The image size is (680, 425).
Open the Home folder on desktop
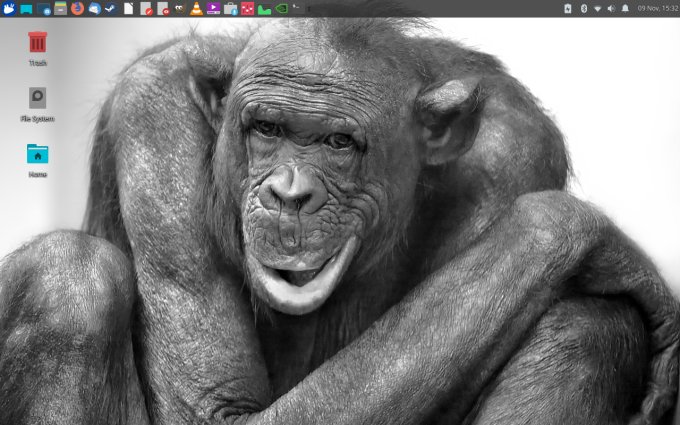(x=37, y=155)
